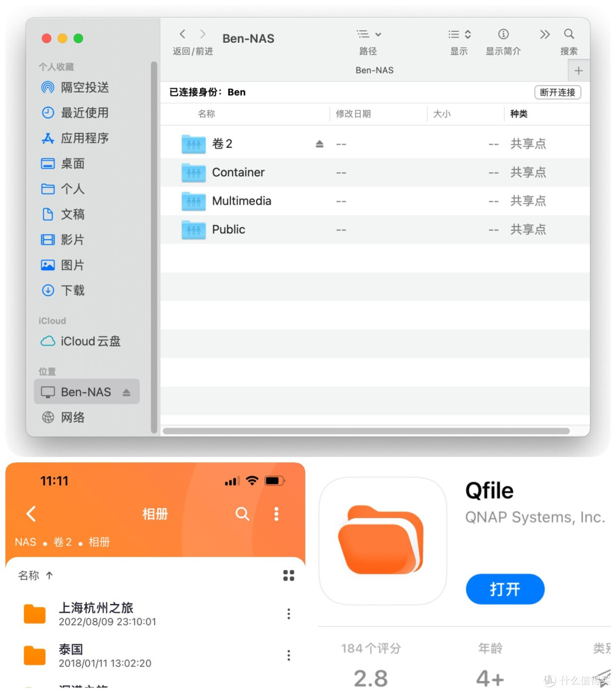Sort by 修改日期 column header
Viewport: 616px width, 693px height.
coord(354,114)
